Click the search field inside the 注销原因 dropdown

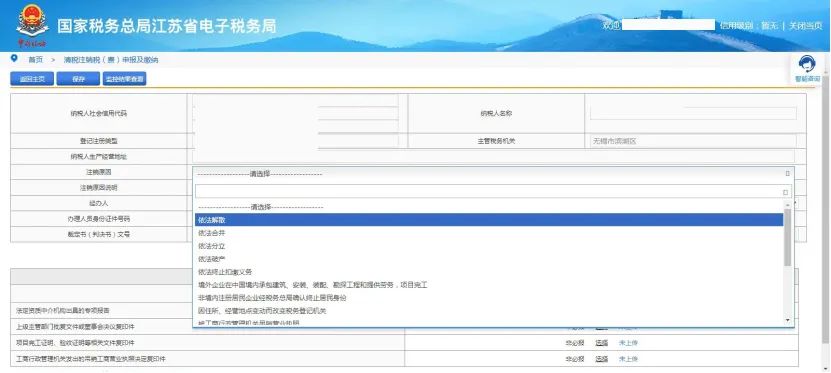(x=493, y=192)
